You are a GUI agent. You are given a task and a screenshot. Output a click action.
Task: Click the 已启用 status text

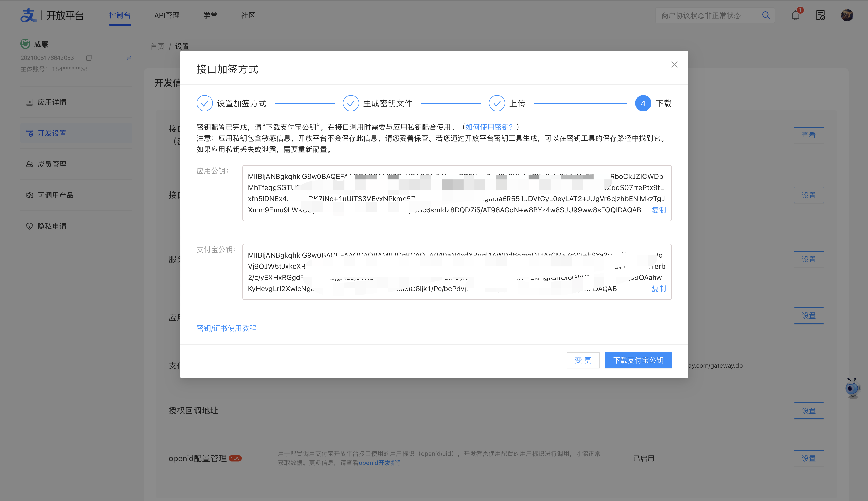tap(644, 458)
